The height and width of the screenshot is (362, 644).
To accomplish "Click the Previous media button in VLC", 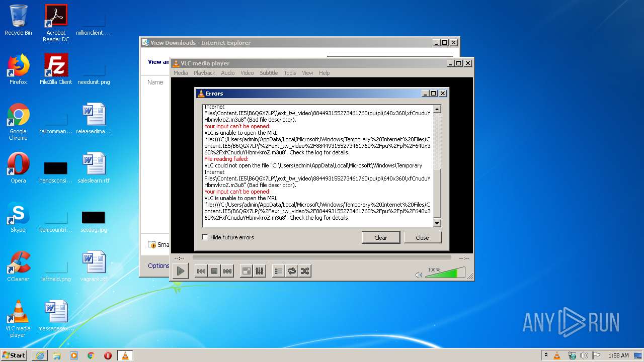I will coord(201,271).
